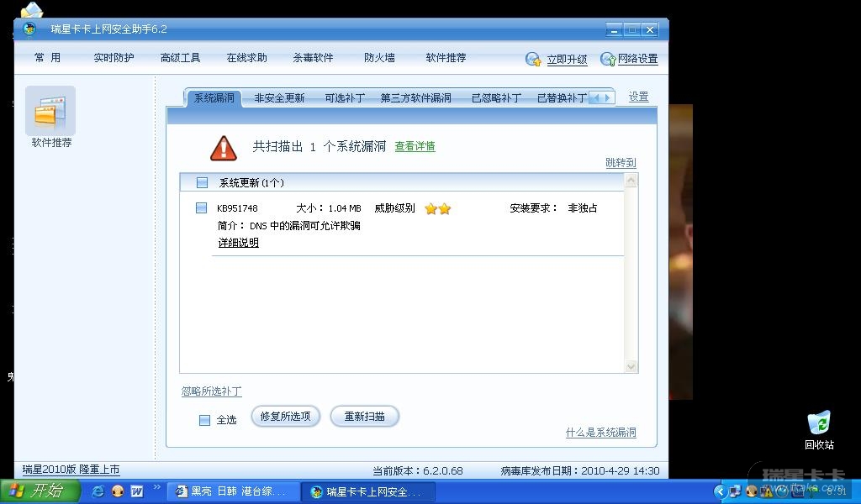861x504 pixels.
Task: Click the face icon in the quick launch
Action: click(118, 491)
